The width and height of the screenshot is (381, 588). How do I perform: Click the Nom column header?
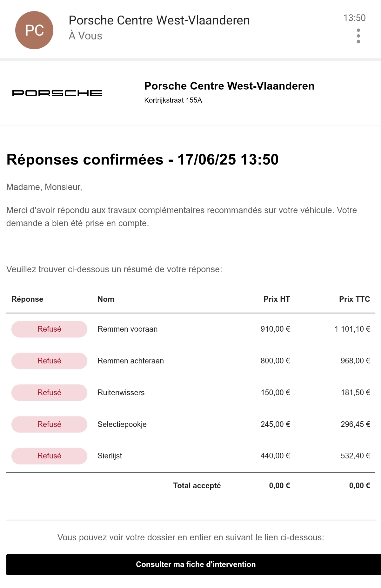(106, 299)
